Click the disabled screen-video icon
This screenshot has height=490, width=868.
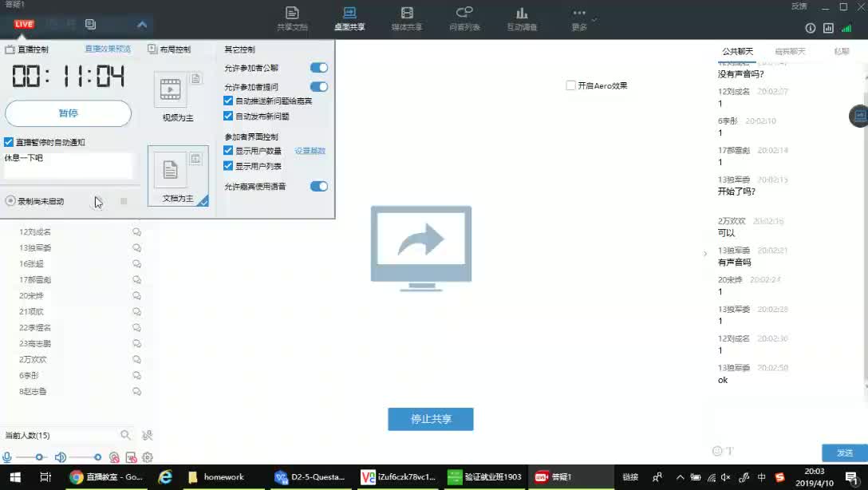pyautogui.click(x=131, y=457)
